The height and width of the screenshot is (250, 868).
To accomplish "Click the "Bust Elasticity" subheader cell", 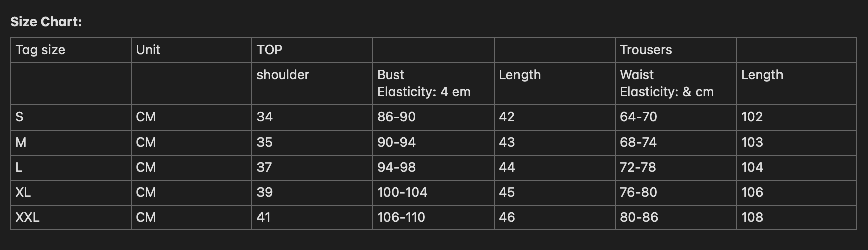I will tap(423, 83).
